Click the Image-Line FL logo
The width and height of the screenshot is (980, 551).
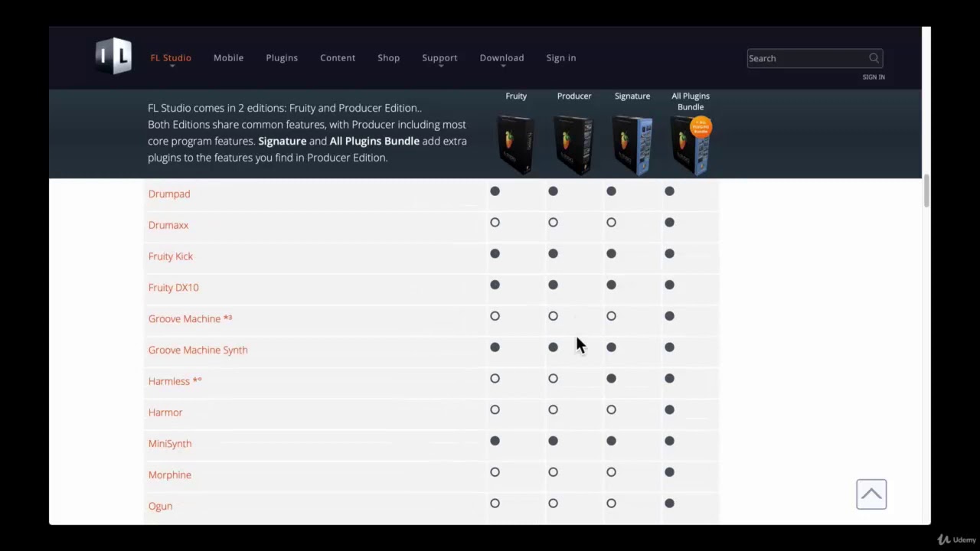click(x=113, y=56)
